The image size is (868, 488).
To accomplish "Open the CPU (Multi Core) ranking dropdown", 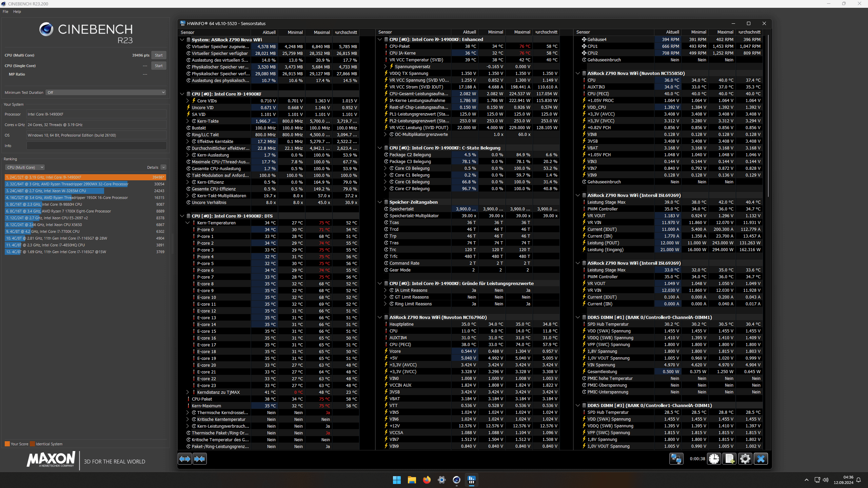I will tap(25, 167).
